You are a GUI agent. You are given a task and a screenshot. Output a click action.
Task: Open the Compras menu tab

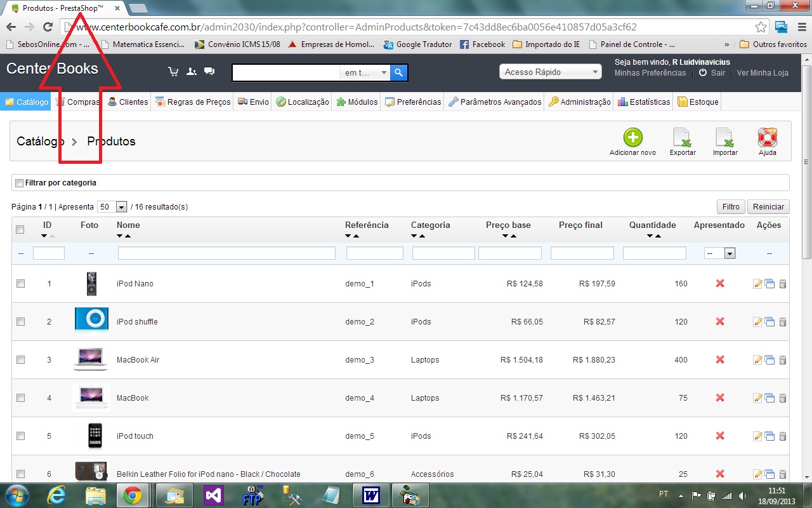click(x=77, y=102)
